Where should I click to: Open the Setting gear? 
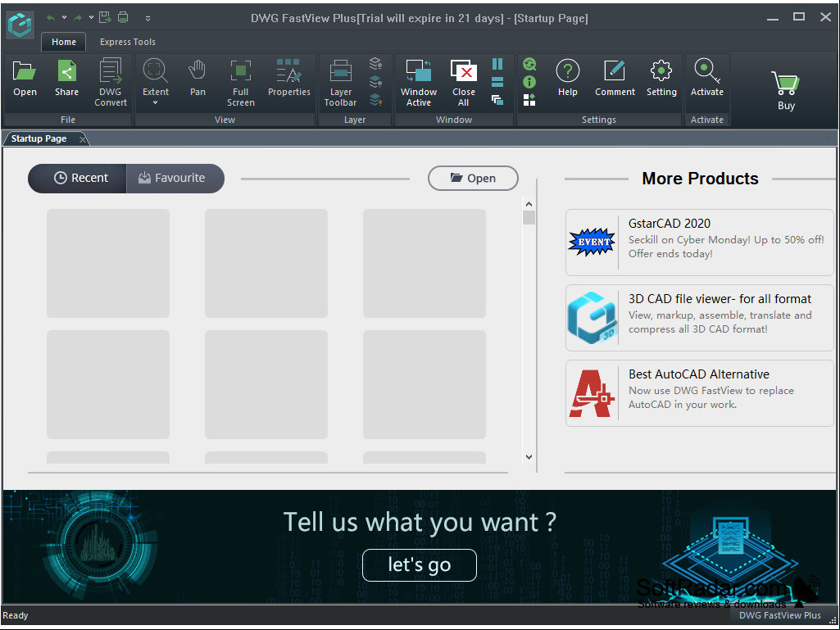(661, 79)
